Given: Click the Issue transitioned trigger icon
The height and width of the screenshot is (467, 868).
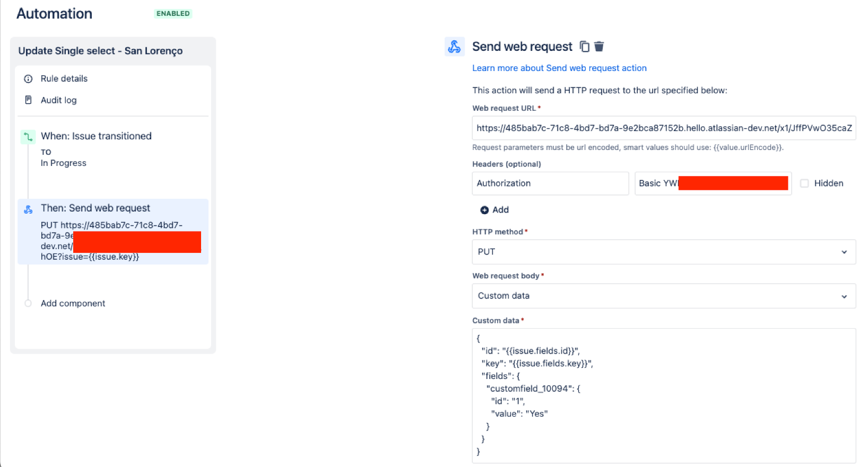Looking at the screenshot, I should 28,137.
